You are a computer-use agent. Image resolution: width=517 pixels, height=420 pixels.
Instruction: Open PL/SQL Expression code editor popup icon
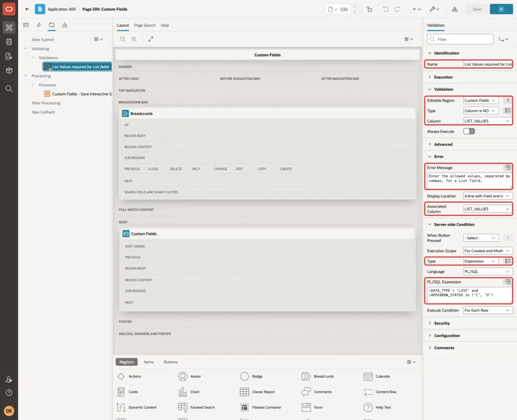click(508, 282)
